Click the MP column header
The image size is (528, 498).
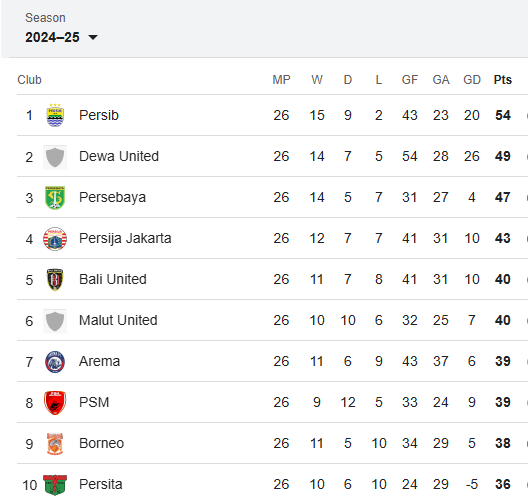coord(281,80)
